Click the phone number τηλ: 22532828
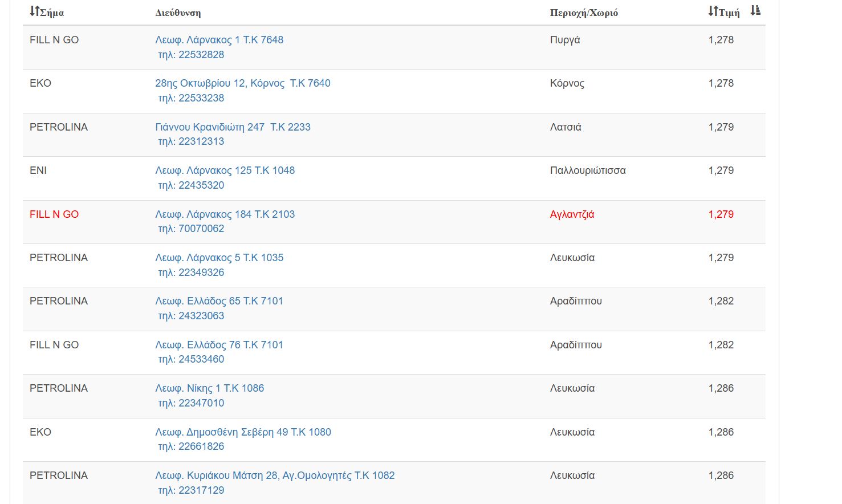 point(191,55)
